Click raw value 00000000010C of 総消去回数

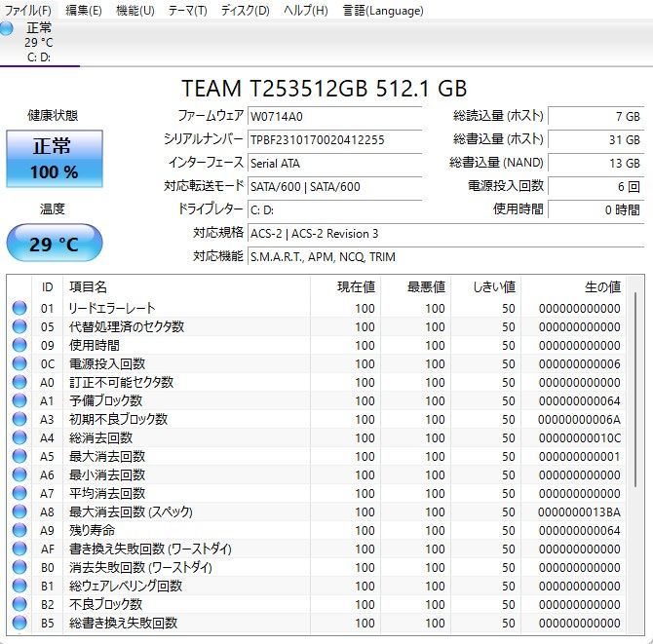579,437
